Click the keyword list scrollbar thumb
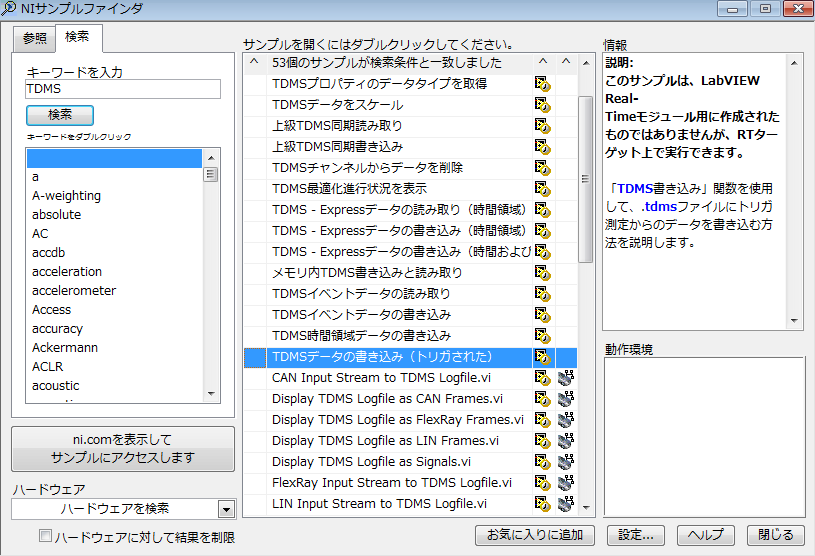Screen dimensions: 815x556 click(x=211, y=174)
